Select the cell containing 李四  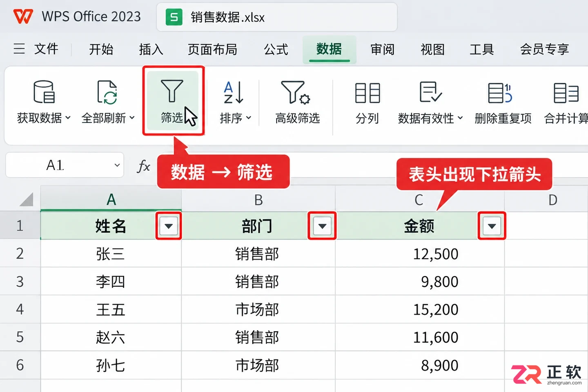tap(111, 281)
